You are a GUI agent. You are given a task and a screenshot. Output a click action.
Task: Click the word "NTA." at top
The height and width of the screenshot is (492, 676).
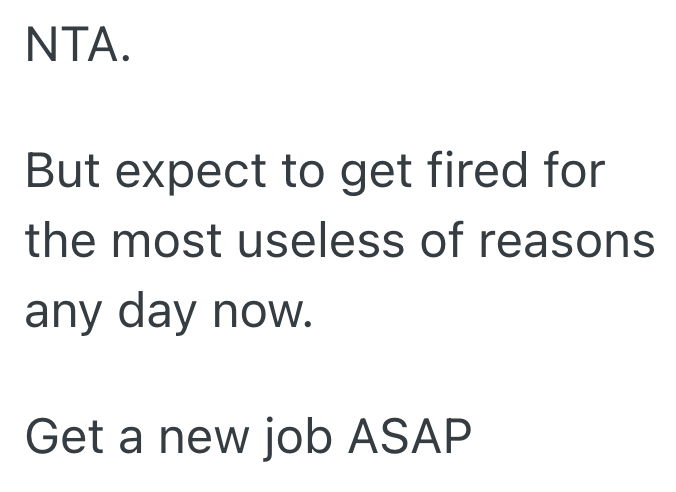point(77,45)
